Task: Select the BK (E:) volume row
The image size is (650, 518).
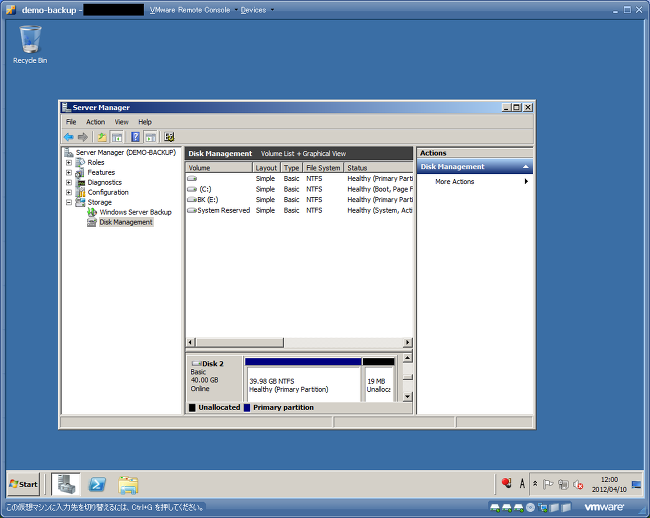Action: coord(299,200)
